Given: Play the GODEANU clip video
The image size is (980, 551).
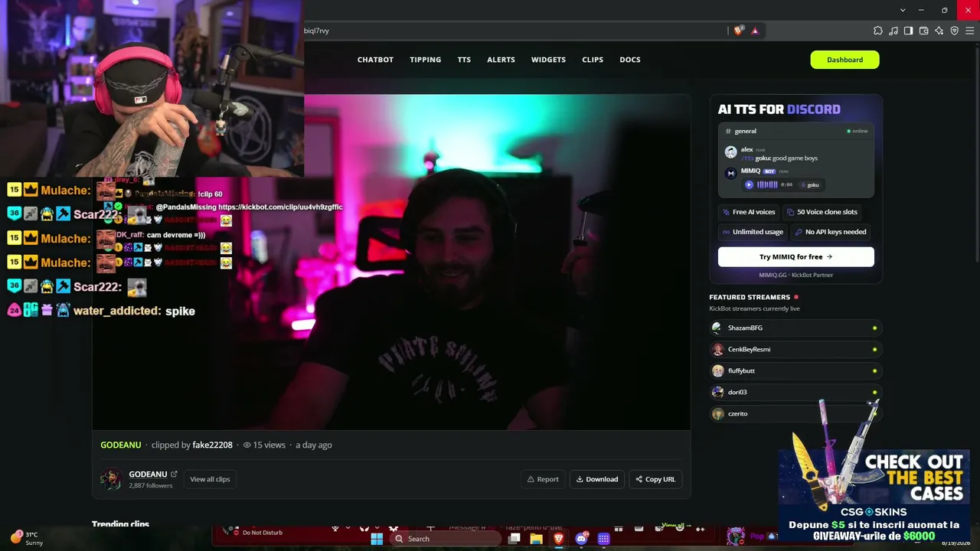Looking at the screenshot, I should pyautogui.click(x=391, y=262).
